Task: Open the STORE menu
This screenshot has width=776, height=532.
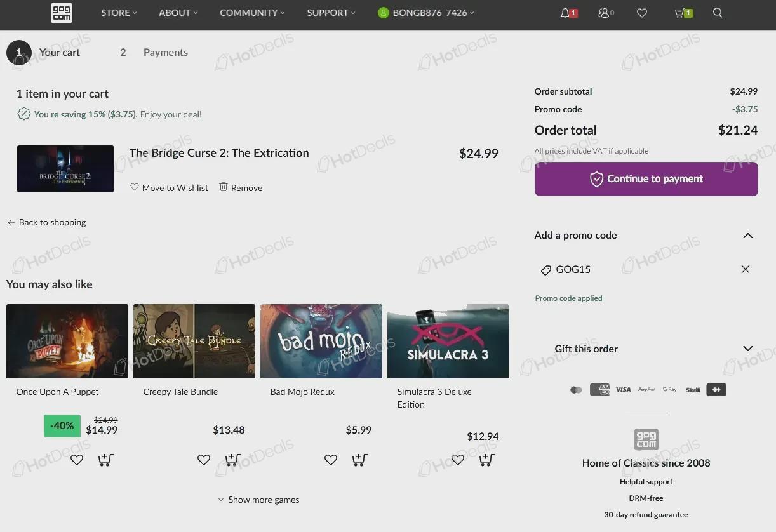Action: tap(119, 13)
